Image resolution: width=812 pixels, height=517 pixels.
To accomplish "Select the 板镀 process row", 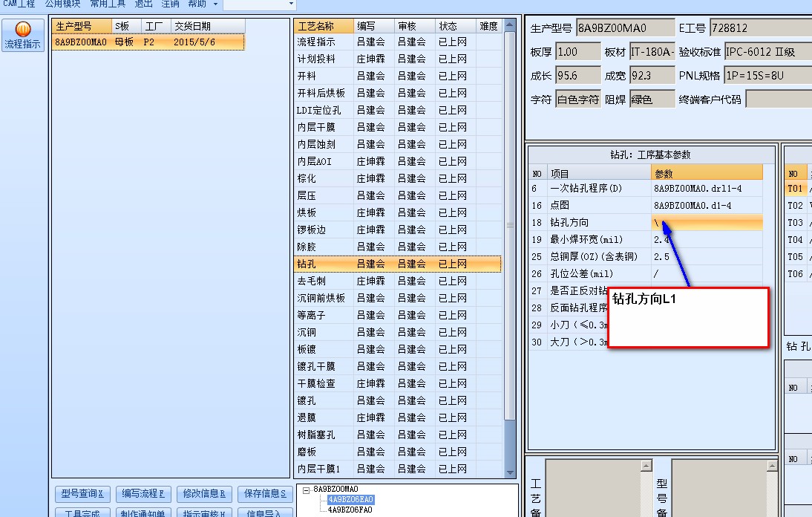I will coord(398,350).
